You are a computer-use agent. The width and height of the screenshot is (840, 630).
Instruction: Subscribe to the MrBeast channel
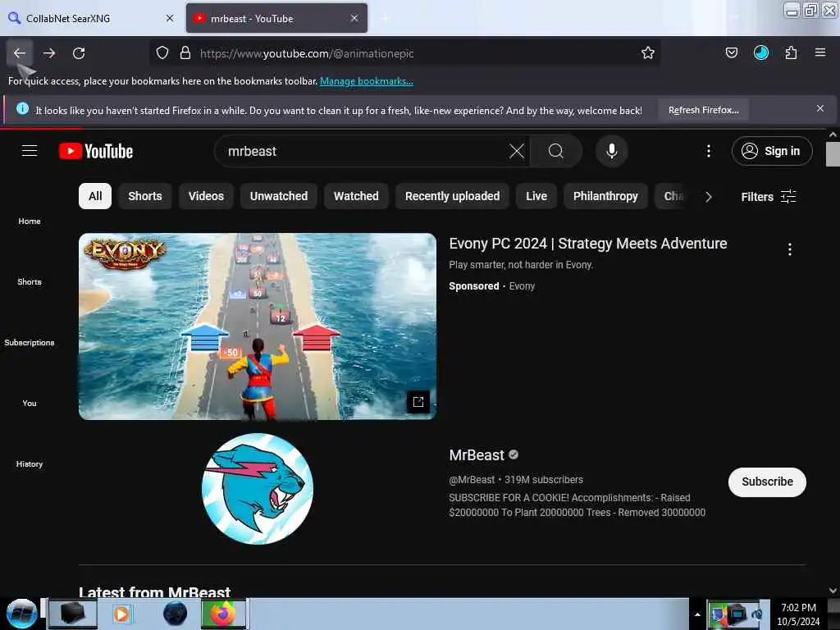point(767,482)
